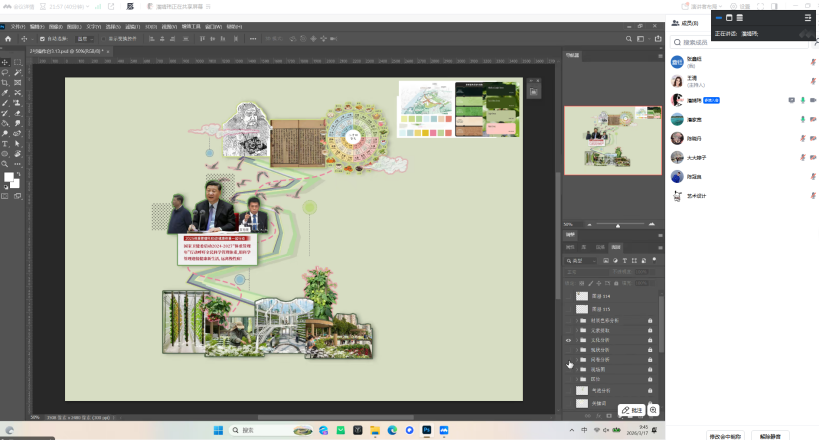
Task: Select the Zoom tool in toolbar
Action: (x=5, y=163)
